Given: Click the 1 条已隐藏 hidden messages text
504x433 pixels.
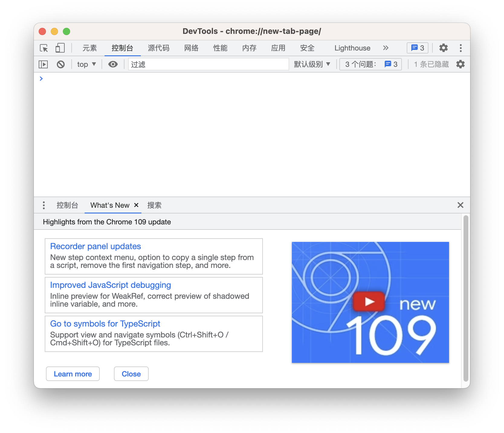Looking at the screenshot, I should point(431,64).
